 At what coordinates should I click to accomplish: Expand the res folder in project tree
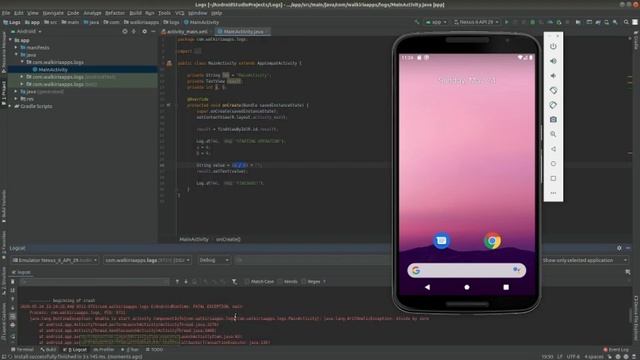[x=16, y=99]
